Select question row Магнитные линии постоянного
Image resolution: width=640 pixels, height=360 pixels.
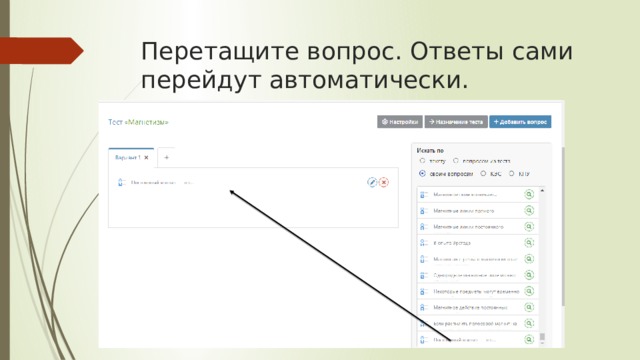click(x=478, y=227)
